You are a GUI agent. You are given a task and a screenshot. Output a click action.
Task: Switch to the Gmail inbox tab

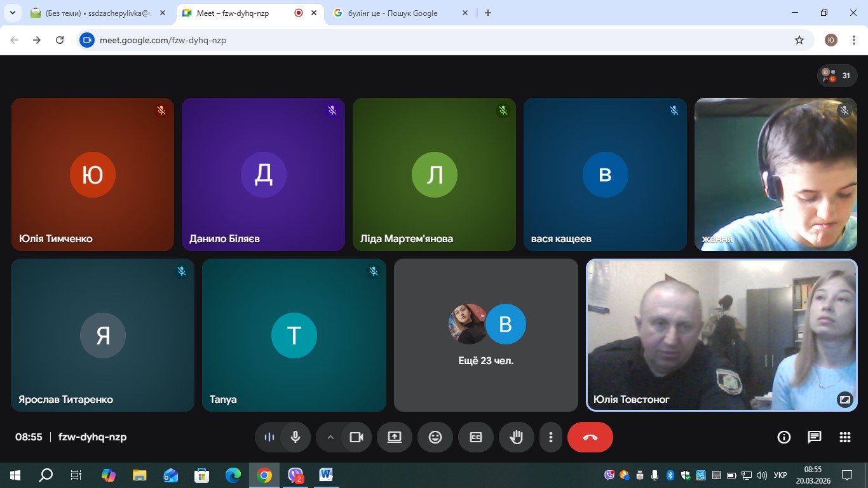tap(95, 13)
